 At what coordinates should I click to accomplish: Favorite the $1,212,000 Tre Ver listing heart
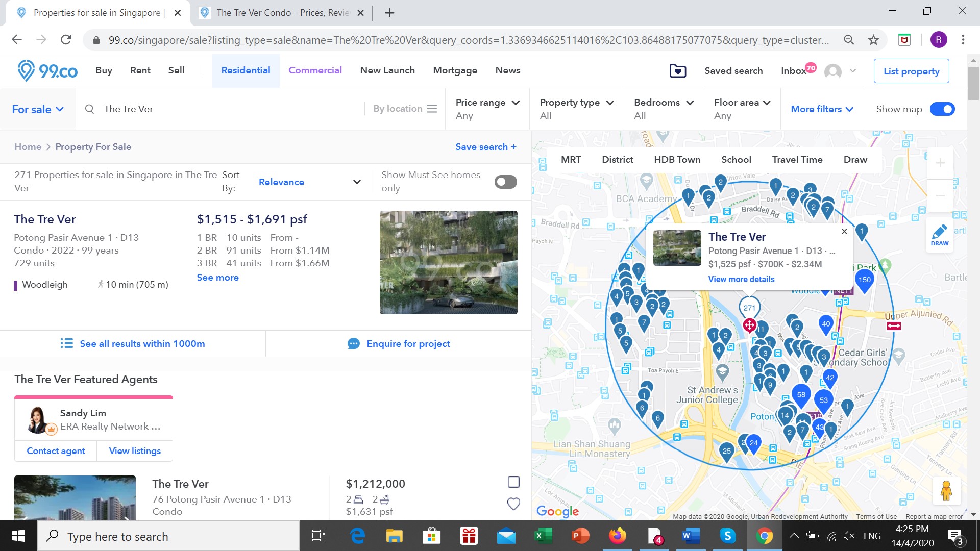[x=513, y=504]
